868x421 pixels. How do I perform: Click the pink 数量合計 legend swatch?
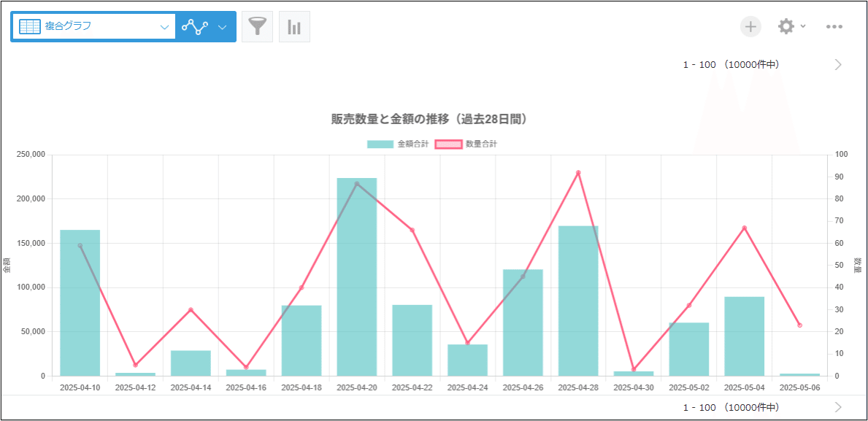click(448, 144)
